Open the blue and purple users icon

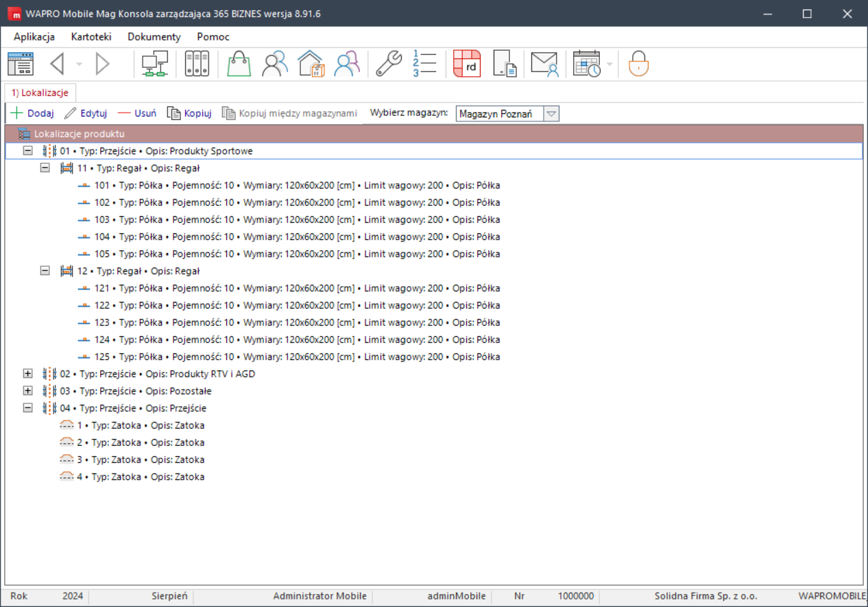point(347,64)
